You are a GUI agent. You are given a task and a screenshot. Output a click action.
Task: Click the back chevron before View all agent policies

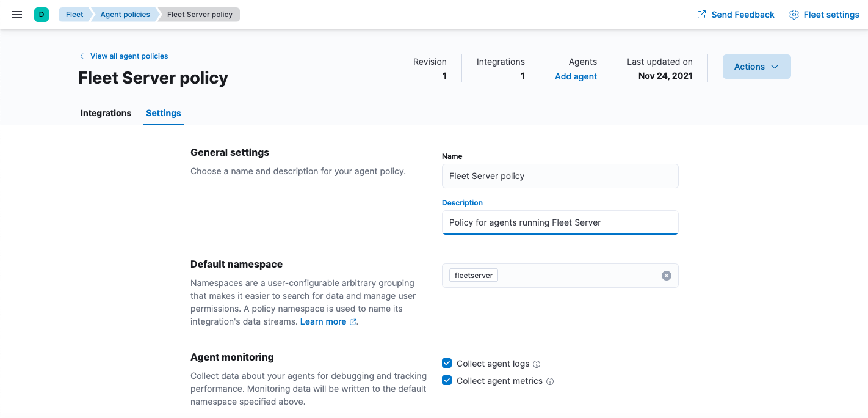coord(81,56)
